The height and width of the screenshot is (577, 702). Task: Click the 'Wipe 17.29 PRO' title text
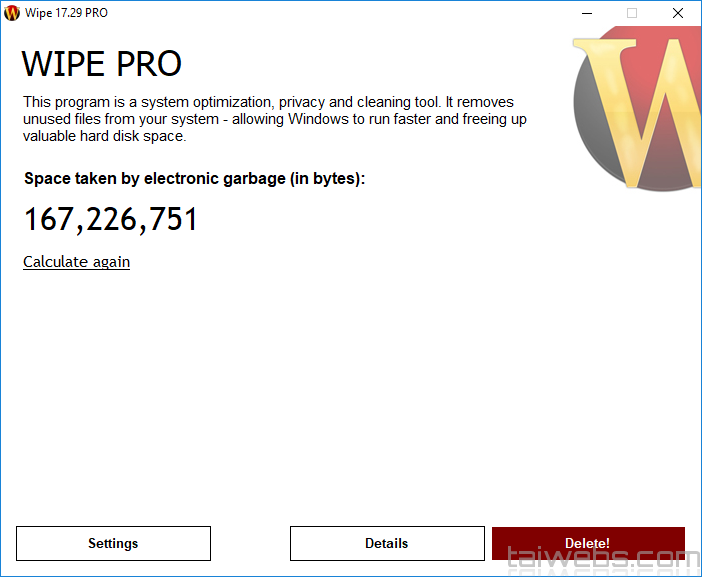65,13
